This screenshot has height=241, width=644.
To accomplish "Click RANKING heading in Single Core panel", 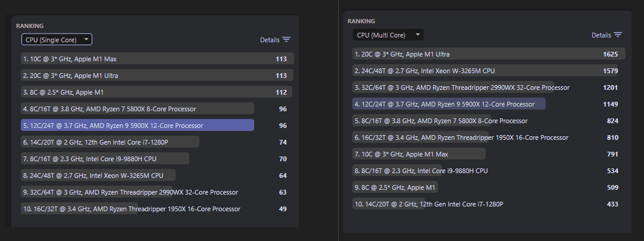I will (30, 26).
